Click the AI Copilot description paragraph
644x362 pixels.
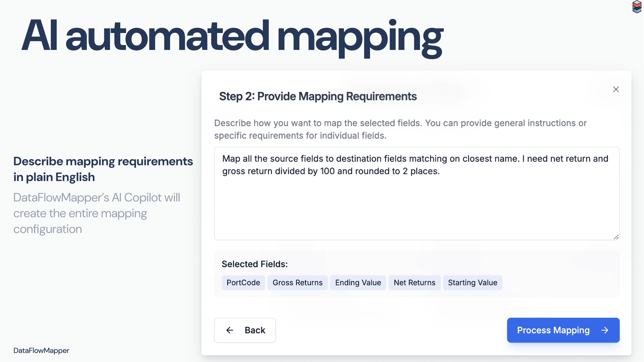click(x=96, y=213)
